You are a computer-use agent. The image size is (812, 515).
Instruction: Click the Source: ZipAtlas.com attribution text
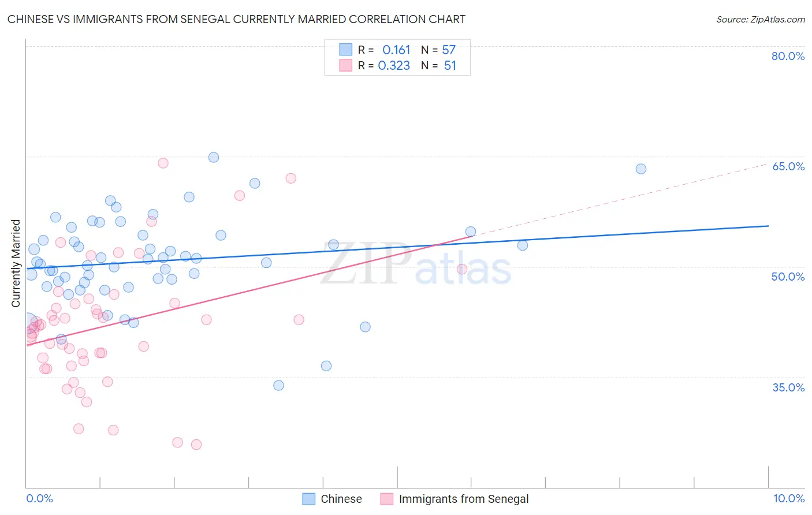[x=761, y=19]
